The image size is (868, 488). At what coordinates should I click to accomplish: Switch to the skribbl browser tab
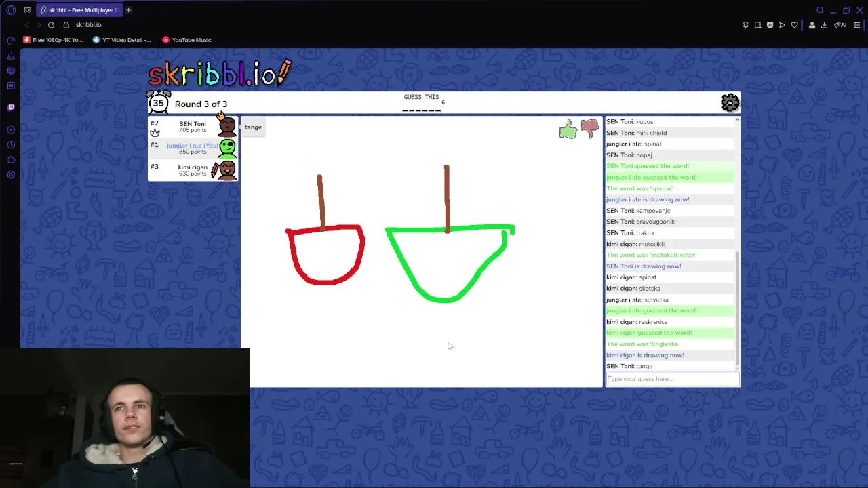click(x=79, y=10)
